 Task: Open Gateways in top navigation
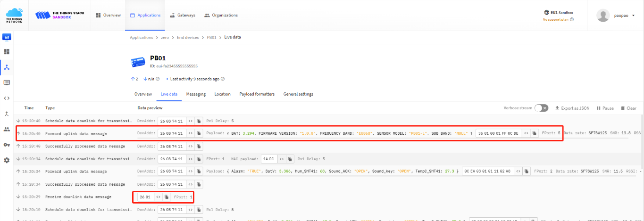183,15
